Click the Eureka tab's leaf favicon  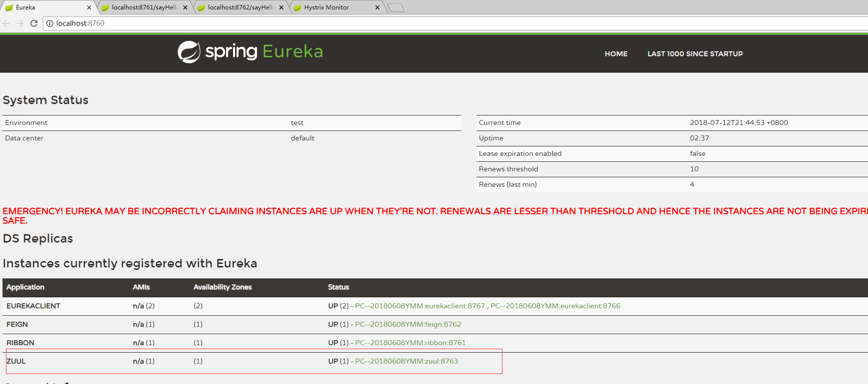(x=8, y=7)
